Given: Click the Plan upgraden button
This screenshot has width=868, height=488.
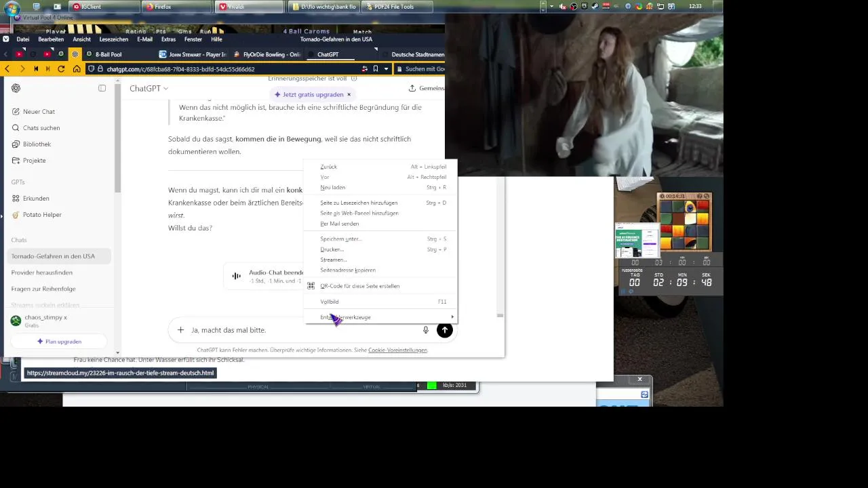Looking at the screenshot, I should coord(59,342).
